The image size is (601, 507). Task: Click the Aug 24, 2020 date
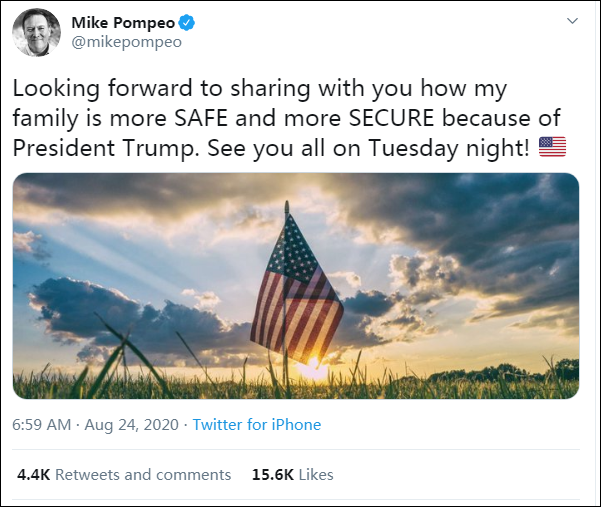(132, 425)
